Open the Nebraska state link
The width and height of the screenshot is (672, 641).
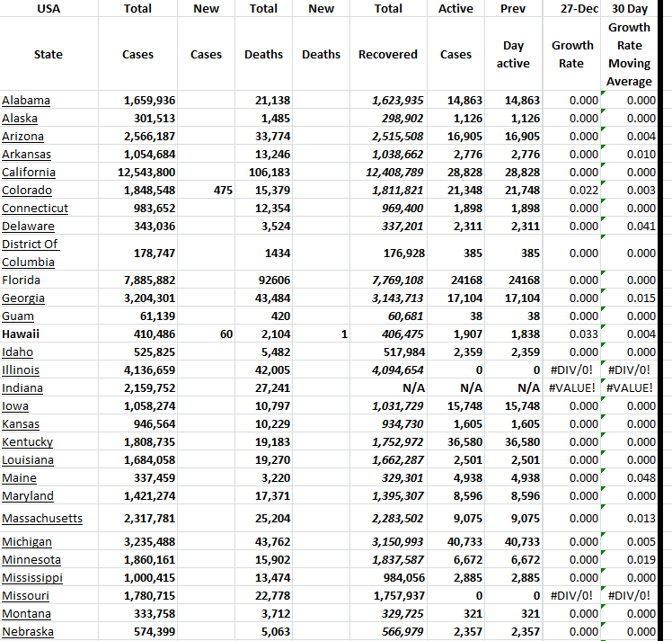[28, 632]
